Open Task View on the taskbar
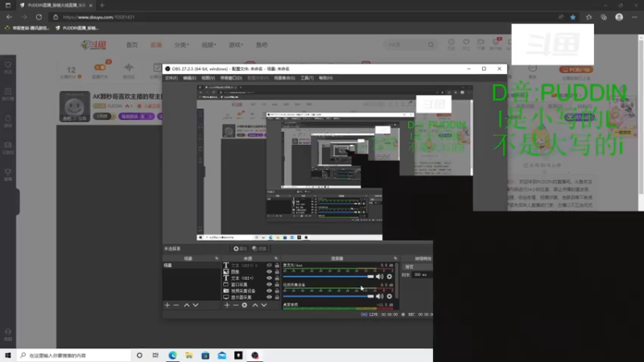644x362 pixels. 155,356
